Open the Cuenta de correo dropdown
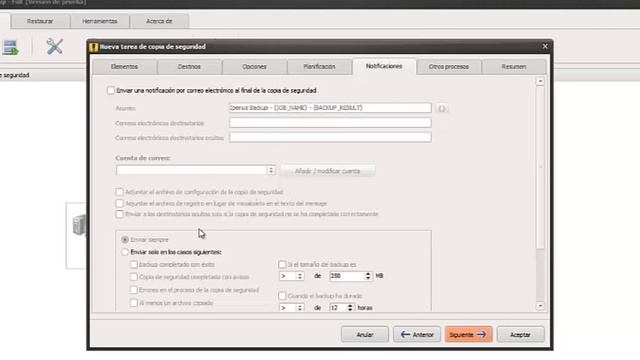640x360 pixels. pyautogui.click(x=196, y=170)
